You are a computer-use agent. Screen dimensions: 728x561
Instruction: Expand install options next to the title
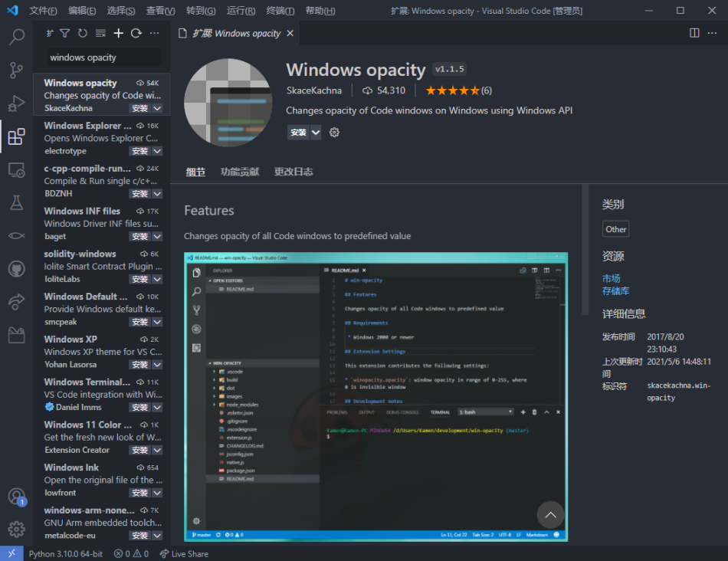(x=316, y=133)
